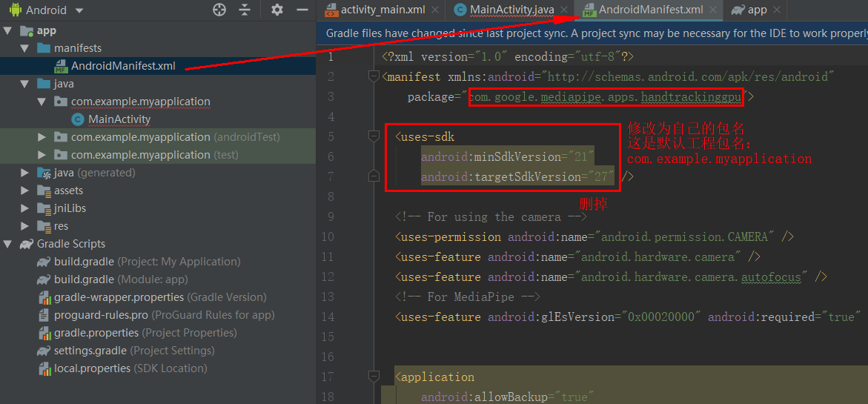The image size is (868, 404).
Task: Collapse the java folder
Action: pyautogui.click(x=24, y=84)
